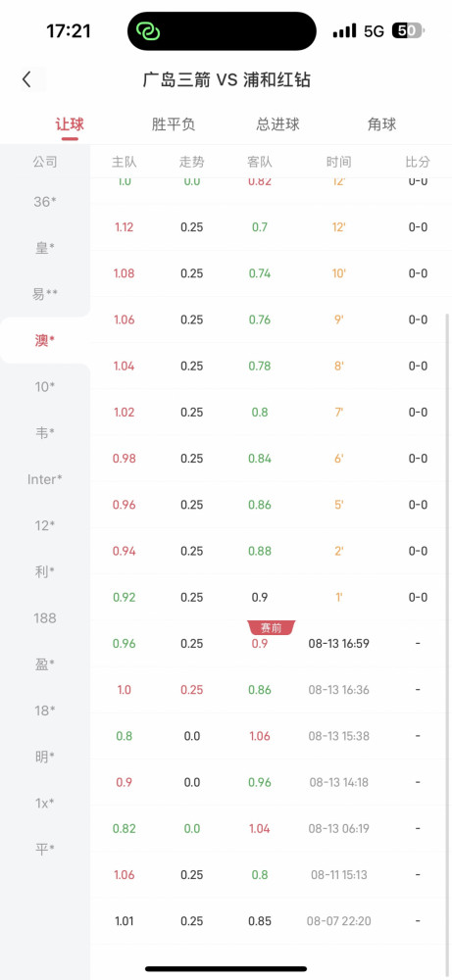Pick the Inter* company entry
Screen dimensions: 452x980
click(45, 479)
